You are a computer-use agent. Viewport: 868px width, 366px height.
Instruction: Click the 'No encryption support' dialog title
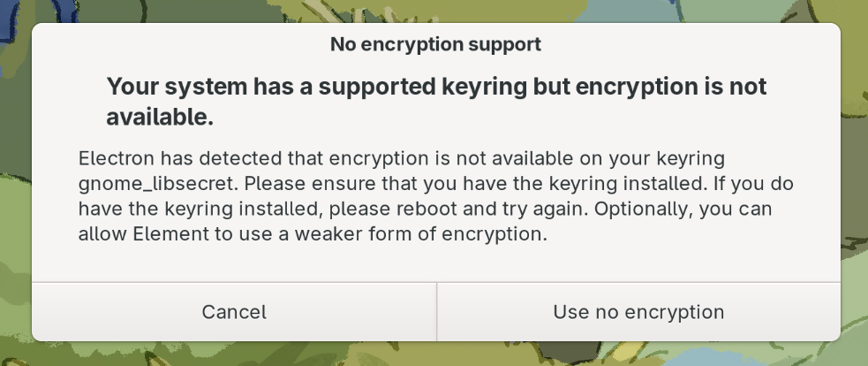[x=435, y=44]
